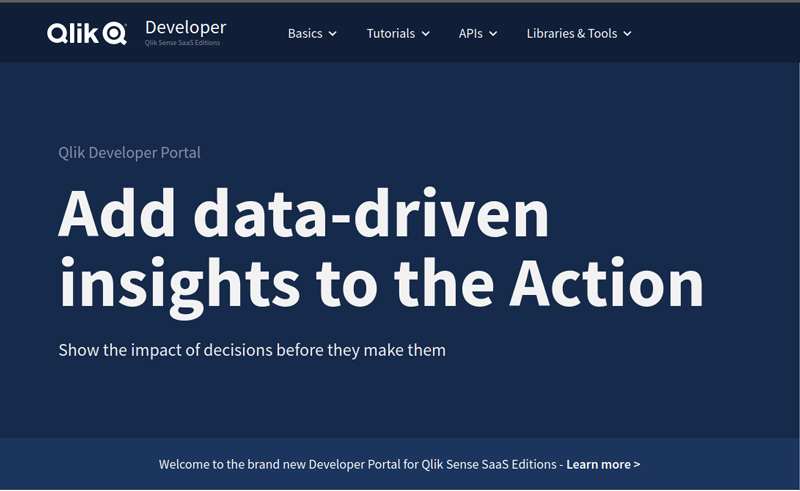Screen dimensions: 800x491
Task: Expand the chevron next to APIs
Action: click(x=493, y=34)
